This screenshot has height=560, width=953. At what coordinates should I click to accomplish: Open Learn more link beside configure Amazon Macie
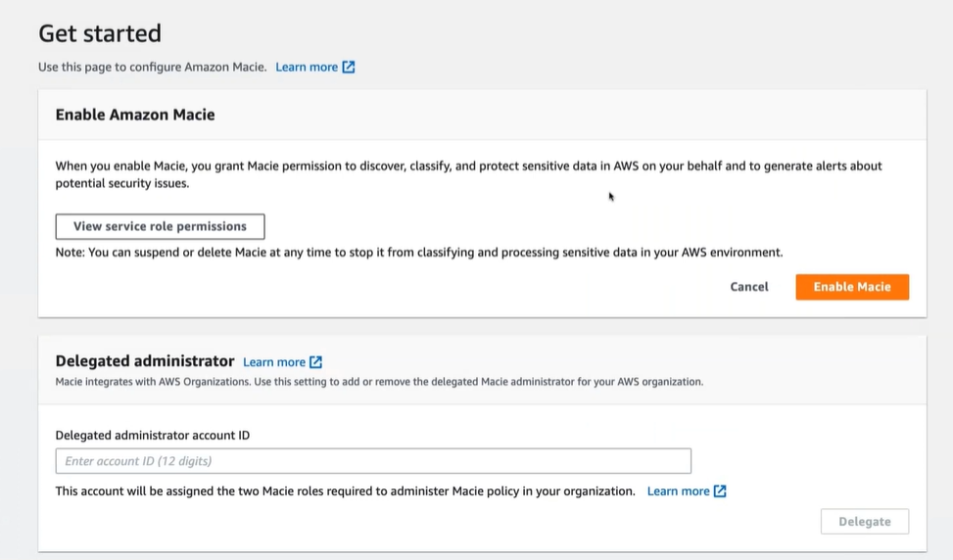[x=307, y=67]
